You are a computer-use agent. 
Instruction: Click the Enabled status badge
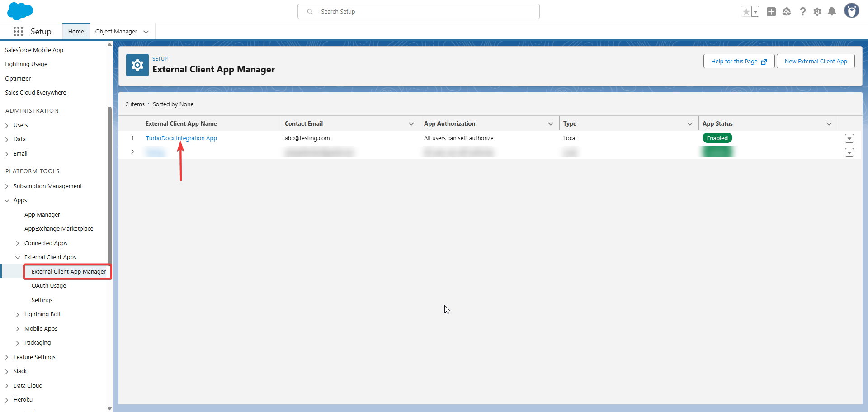click(x=717, y=138)
